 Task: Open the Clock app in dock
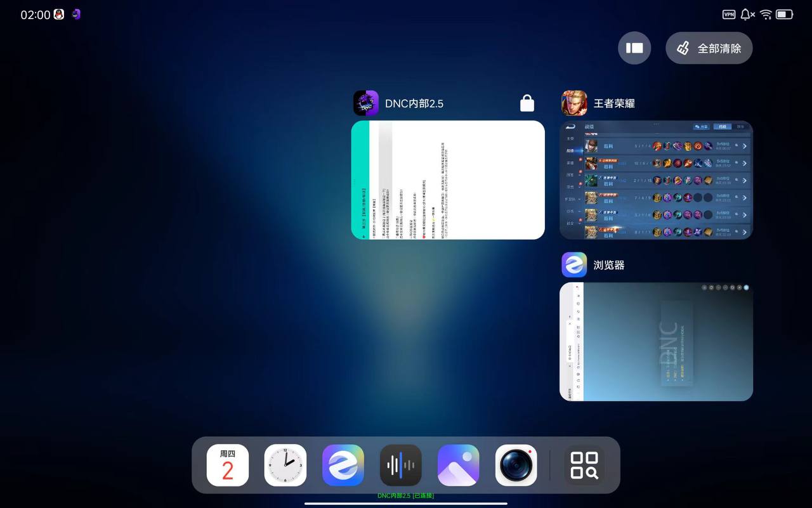click(285, 465)
